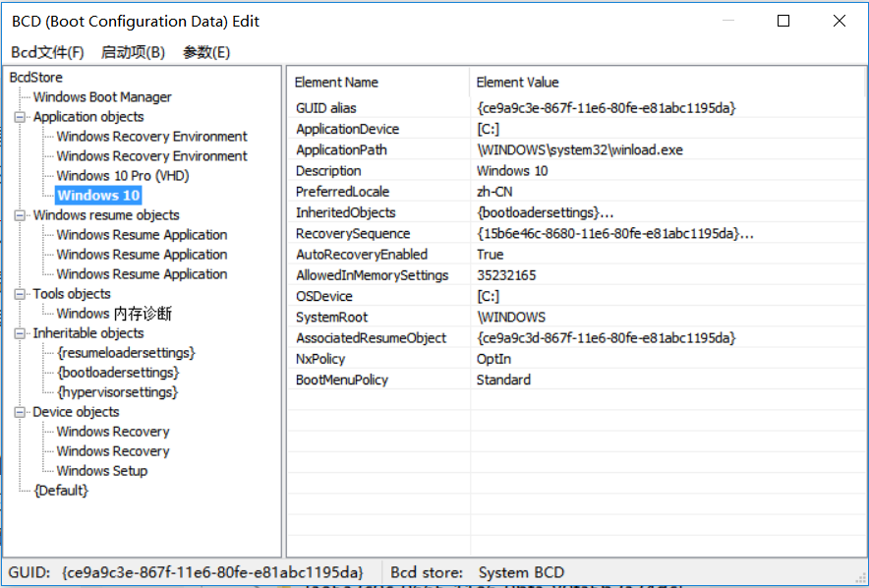Select the RecoverySequence element name
Screen dimensions: 869x588
point(353,234)
